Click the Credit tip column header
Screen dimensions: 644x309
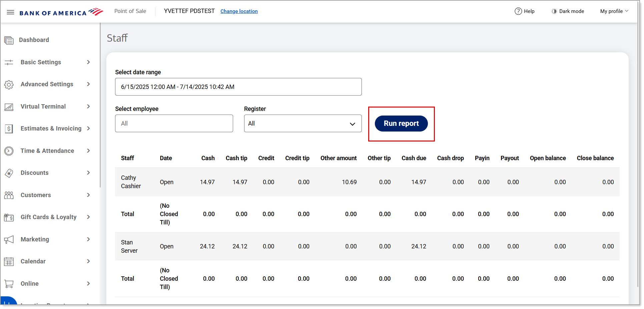point(297,158)
